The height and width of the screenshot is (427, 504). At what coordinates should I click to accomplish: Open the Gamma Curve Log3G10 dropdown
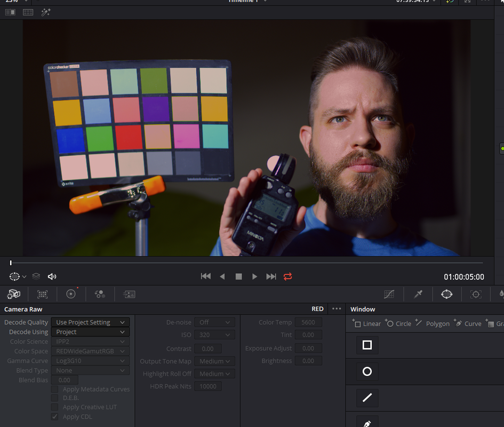tap(90, 361)
